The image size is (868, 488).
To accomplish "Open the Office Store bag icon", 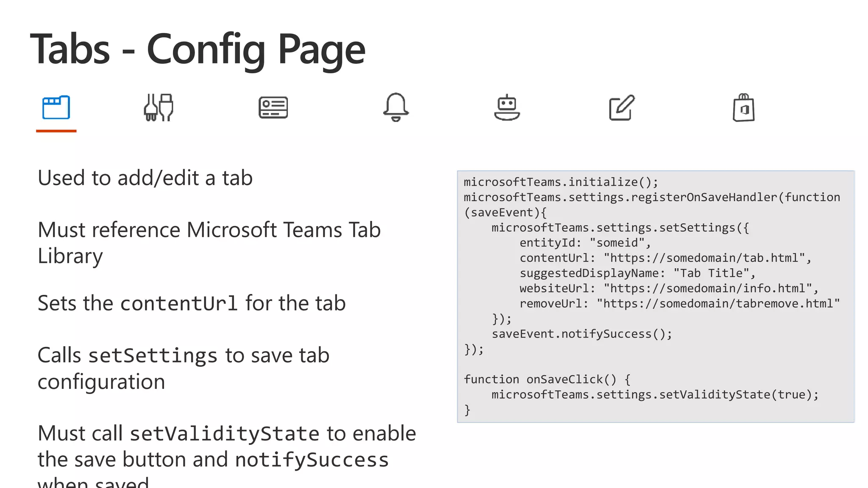I will click(744, 108).
